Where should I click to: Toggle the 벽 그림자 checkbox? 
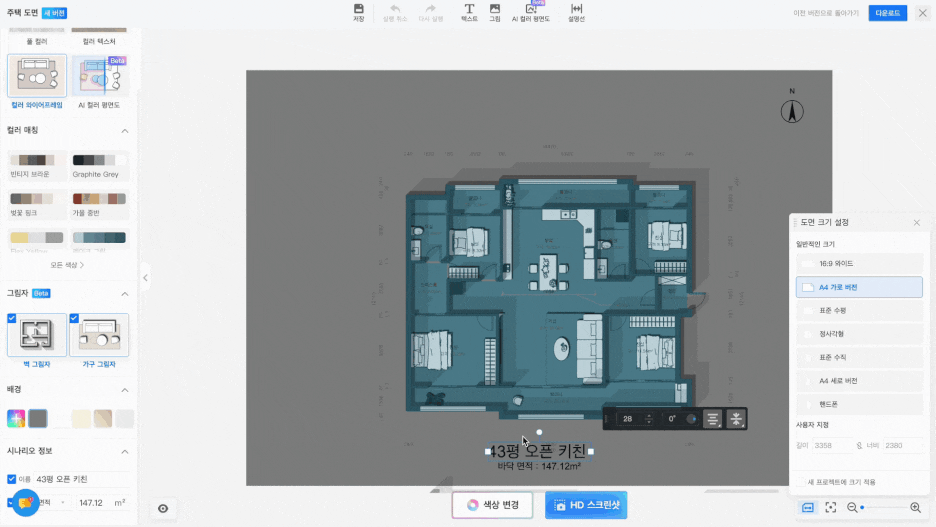(12, 318)
